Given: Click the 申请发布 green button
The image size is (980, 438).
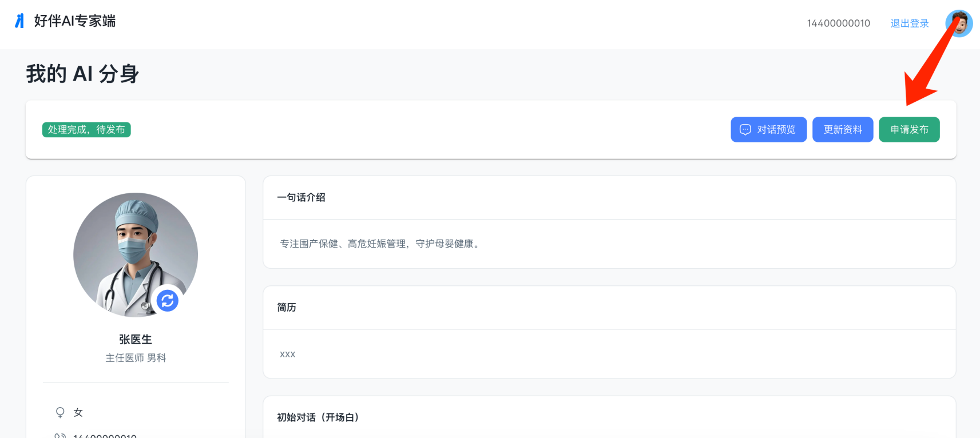Looking at the screenshot, I should click(909, 130).
